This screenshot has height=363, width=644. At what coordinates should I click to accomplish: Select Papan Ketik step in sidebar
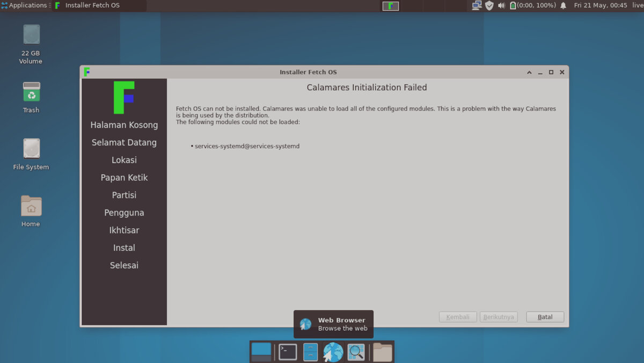[x=124, y=178]
